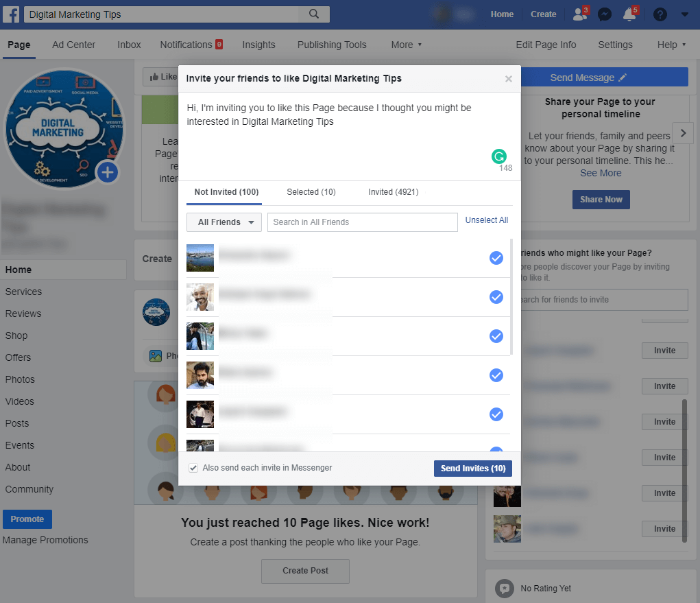Click the plus icon on the Page profile picture
This screenshot has height=603, width=700.
[108, 172]
